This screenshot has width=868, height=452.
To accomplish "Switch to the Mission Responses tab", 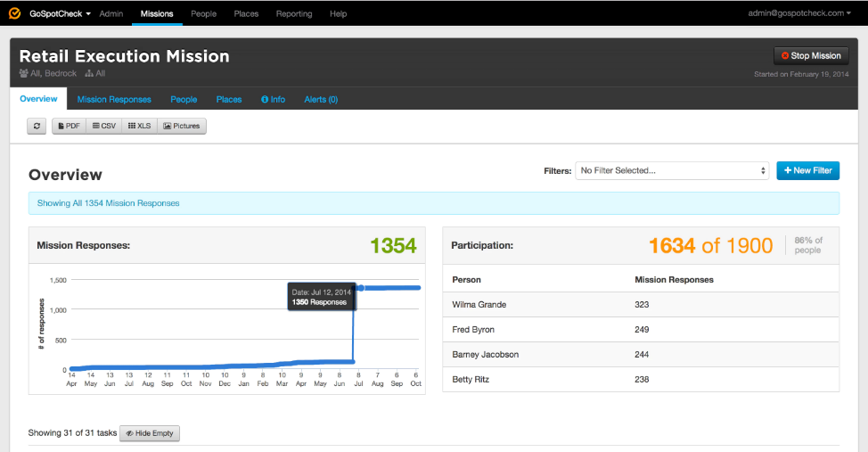I will tap(114, 100).
